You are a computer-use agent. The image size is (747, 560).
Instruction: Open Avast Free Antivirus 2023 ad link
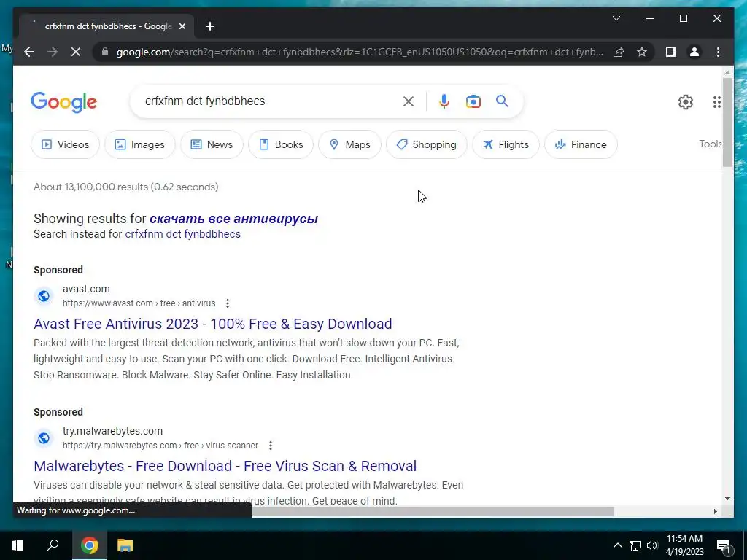click(x=212, y=324)
